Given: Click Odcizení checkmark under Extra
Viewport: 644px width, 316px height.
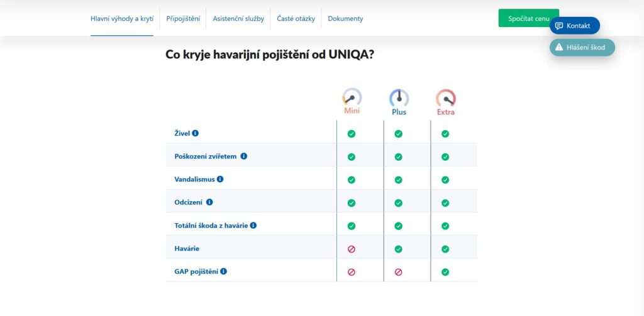Looking at the screenshot, I should point(445,203).
